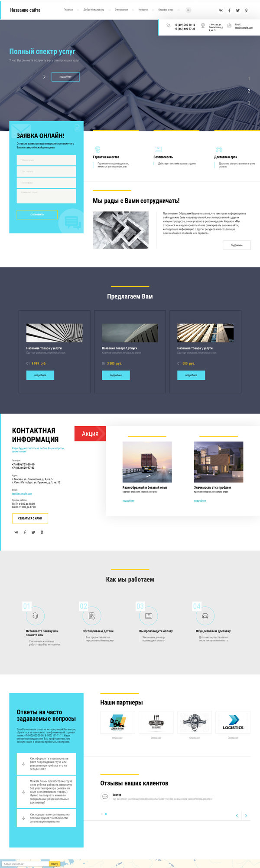Click the document icon on request form
The height and width of the screenshot is (868, 260).
point(77,128)
